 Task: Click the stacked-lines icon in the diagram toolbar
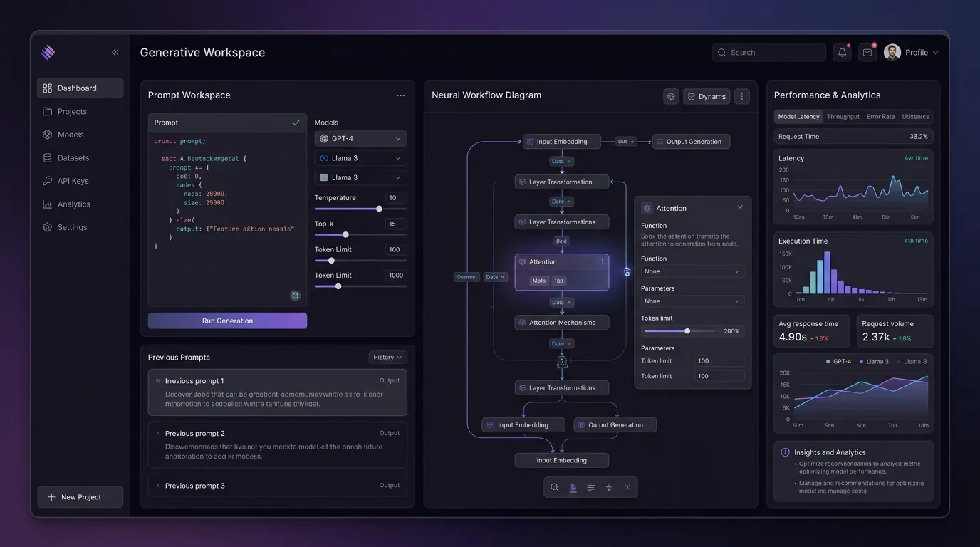(590, 487)
